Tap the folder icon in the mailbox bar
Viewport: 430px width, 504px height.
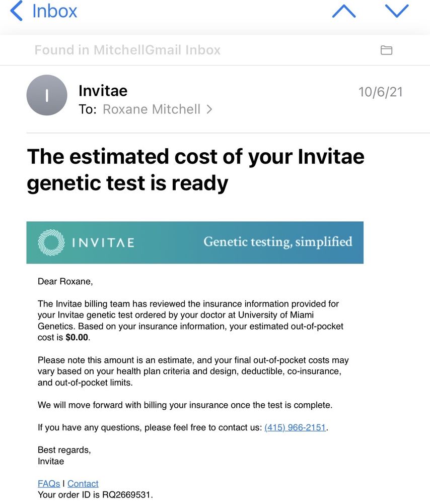(x=386, y=50)
